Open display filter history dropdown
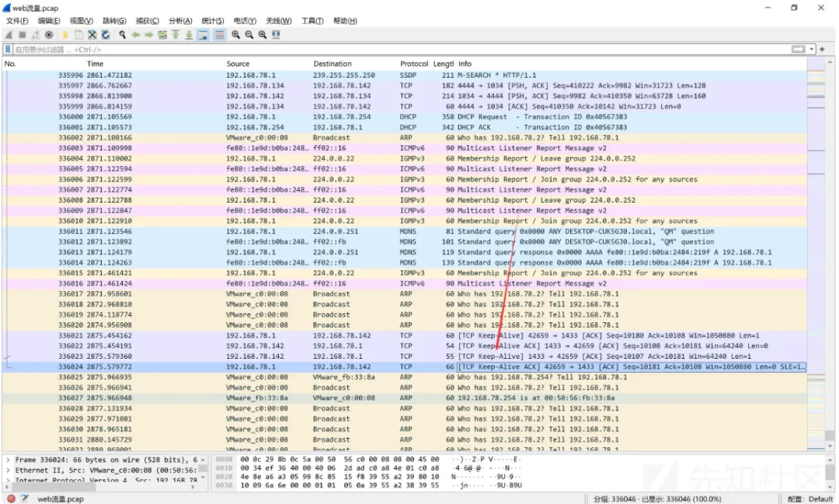The height and width of the screenshot is (504, 839). pos(812,49)
